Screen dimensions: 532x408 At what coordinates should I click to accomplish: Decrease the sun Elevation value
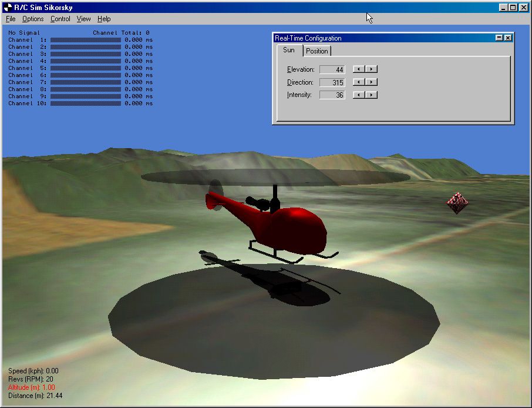click(x=359, y=69)
